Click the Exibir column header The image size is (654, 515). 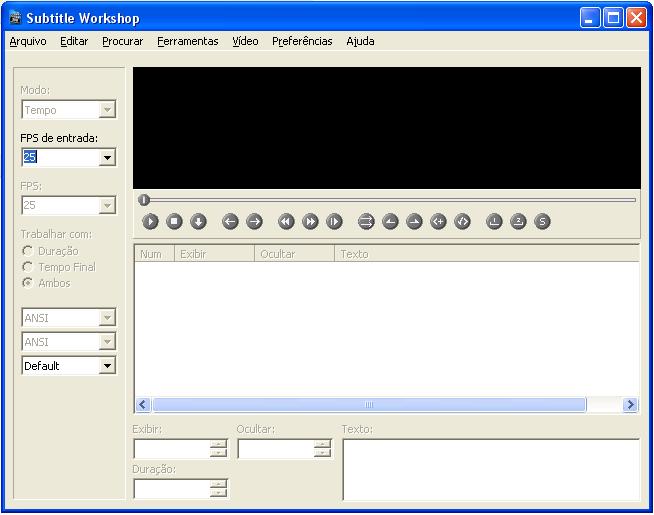click(x=214, y=254)
